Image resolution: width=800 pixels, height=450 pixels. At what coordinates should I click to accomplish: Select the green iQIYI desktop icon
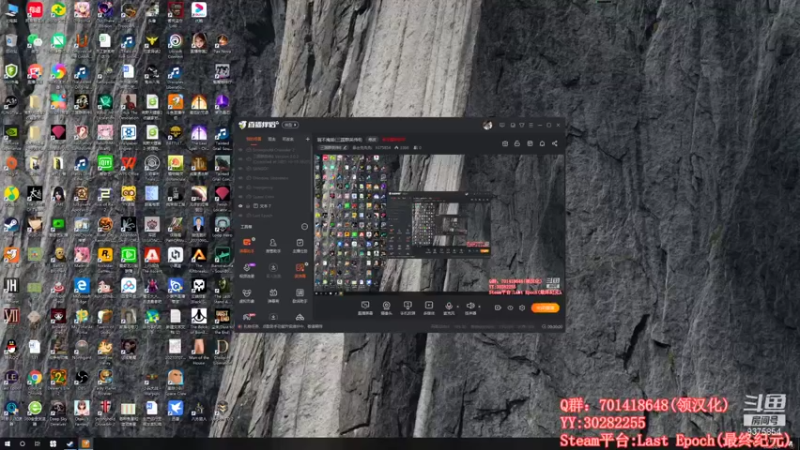[x=105, y=163]
